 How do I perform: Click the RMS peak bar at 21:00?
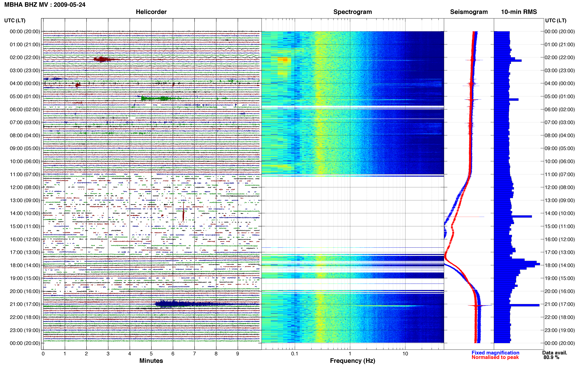click(517, 305)
